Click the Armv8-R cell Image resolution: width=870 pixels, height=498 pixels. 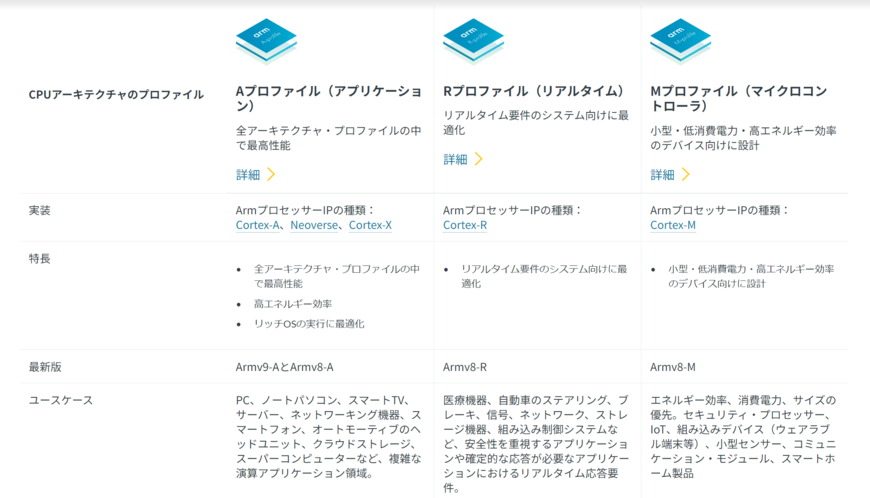(x=465, y=367)
